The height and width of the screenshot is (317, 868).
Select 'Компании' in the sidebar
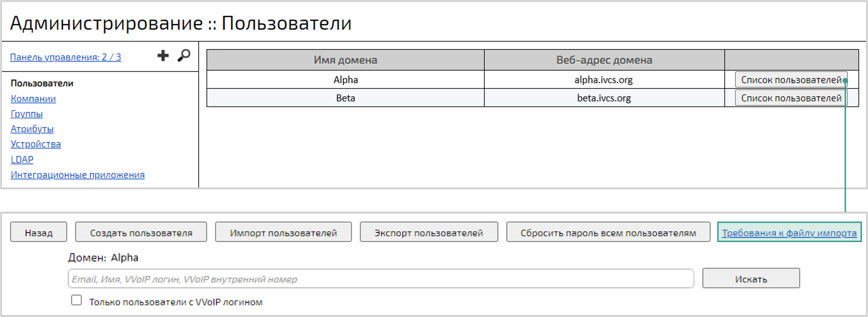33,99
